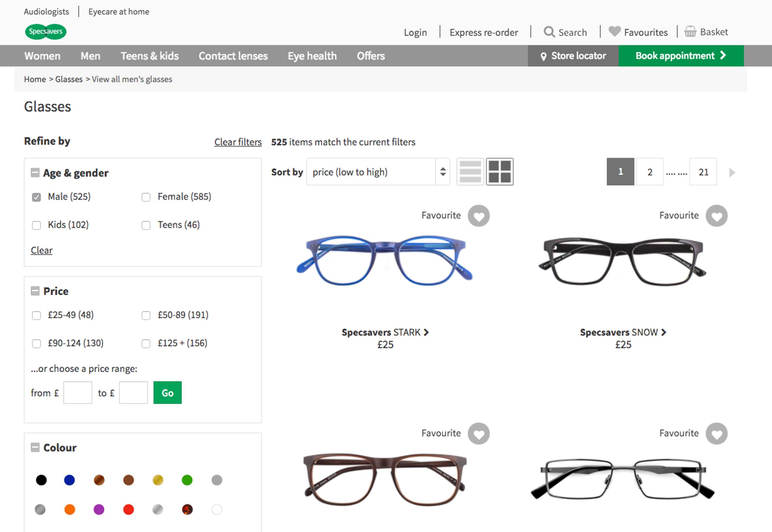Screen dimensions: 772x532
Task: Select the orange colour swatch
Action: click(70, 509)
